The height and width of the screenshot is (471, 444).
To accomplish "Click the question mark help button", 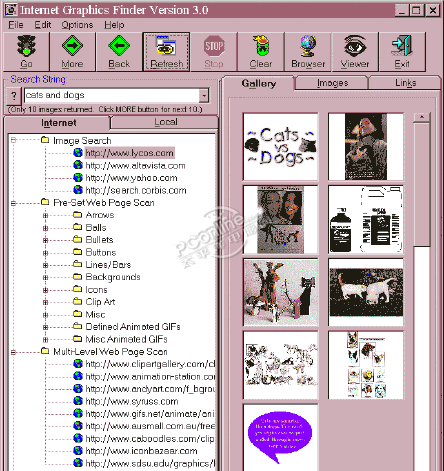I will point(14,96).
